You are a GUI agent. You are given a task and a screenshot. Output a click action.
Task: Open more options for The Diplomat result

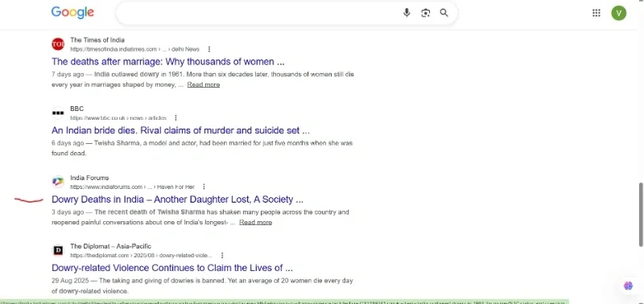(x=222, y=255)
